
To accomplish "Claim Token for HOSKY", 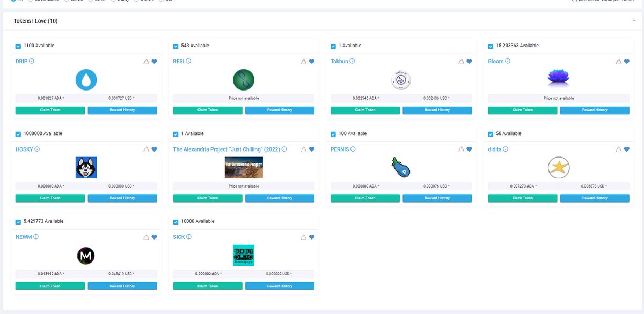I will tap(50, 198).
